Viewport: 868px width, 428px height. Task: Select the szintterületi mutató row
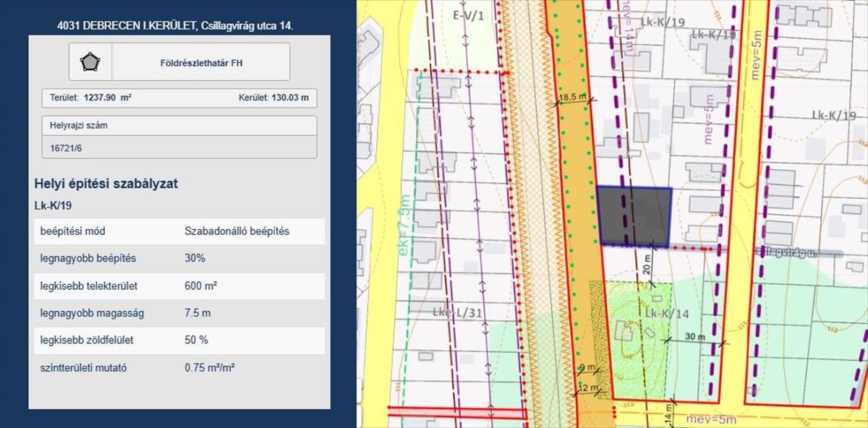point(179,367)
